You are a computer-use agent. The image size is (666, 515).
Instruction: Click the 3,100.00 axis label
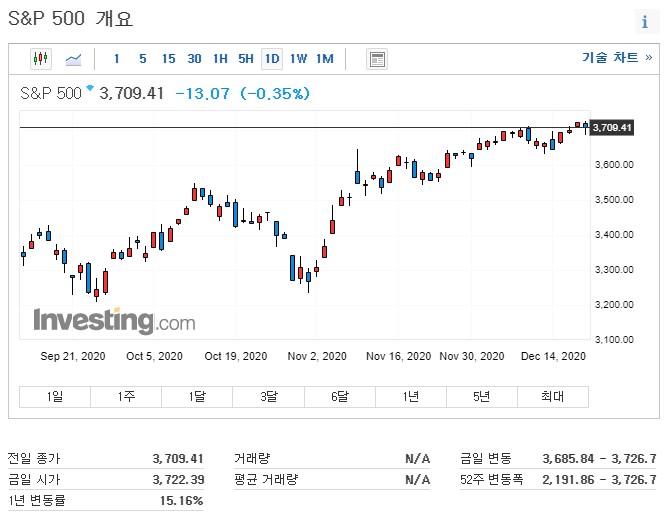pyautogui.click(x=614, y=340)
